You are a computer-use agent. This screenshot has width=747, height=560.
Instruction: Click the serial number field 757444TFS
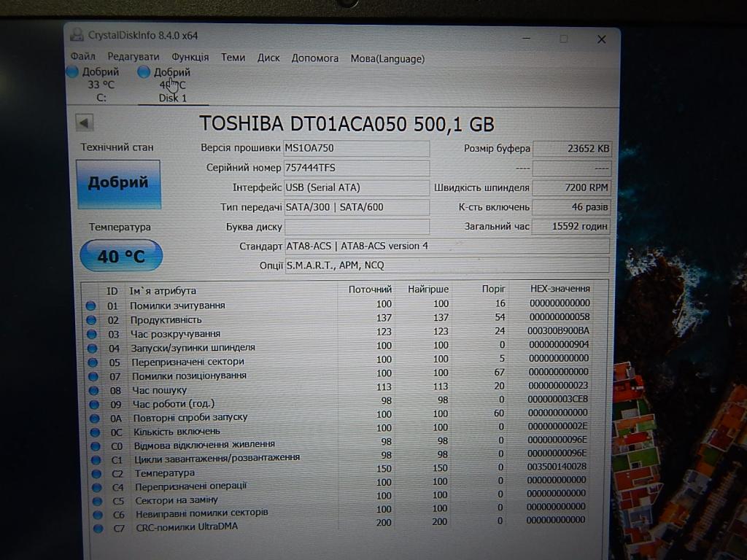(356, 168)
